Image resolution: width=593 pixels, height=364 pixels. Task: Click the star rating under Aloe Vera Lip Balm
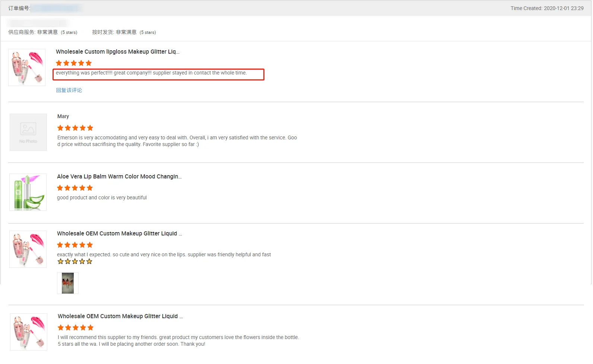(x=75, y=188)
